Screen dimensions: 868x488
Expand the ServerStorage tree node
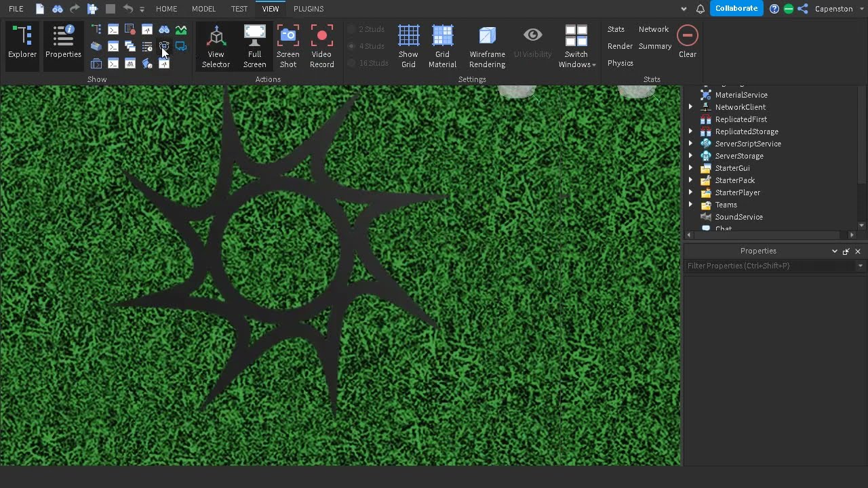click(690, 156)
